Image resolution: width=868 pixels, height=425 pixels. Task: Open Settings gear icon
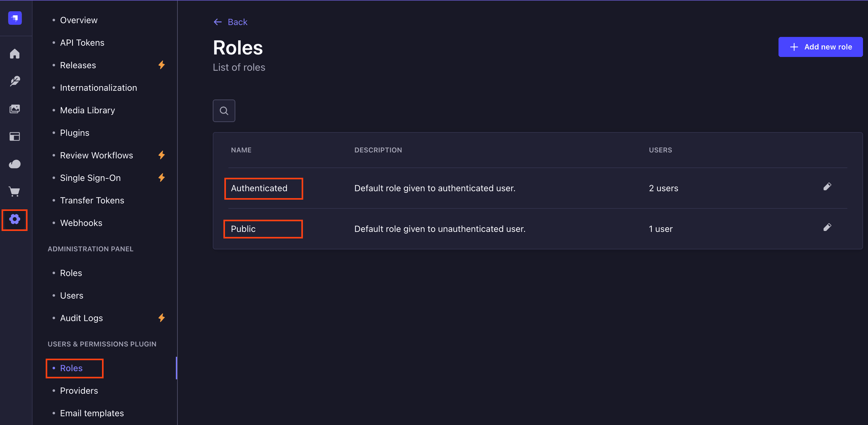[15, 219]
